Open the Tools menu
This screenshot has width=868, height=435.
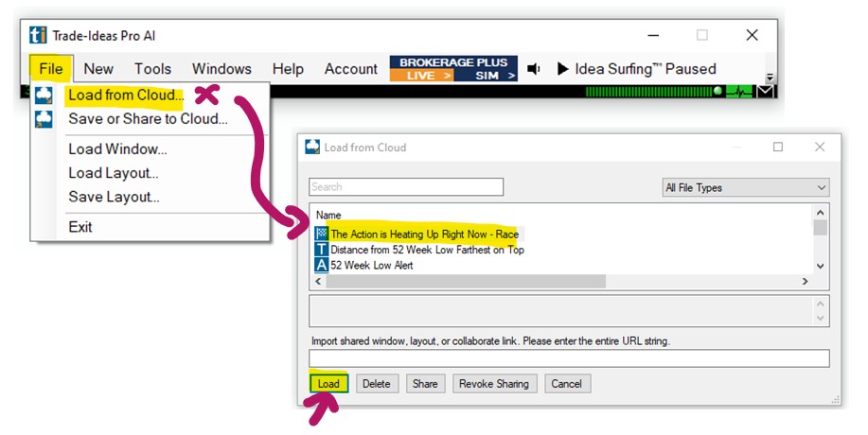tap(152, 69)
